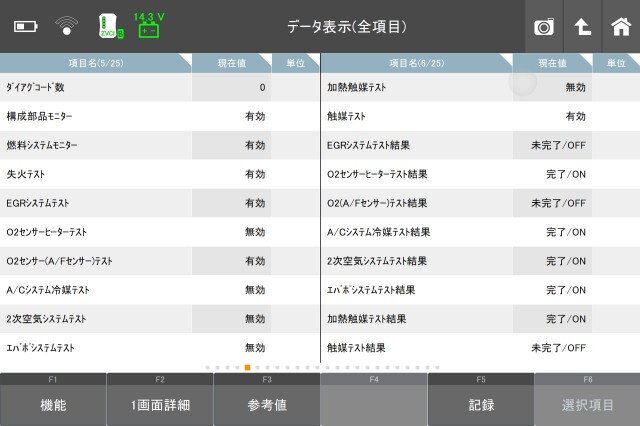The width and height of the screenshot is (640, 426).
Task: Click the データ表示(全項目) title
Action: [x=347, y=27]
